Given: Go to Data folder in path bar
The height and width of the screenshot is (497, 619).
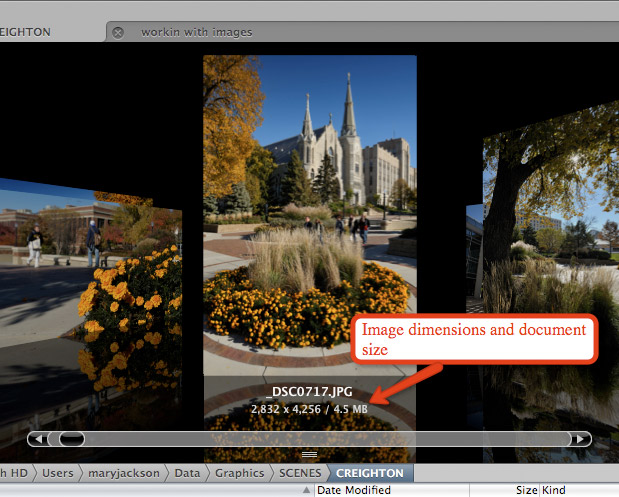Looking at the screenshot, I should pyautogui.click(x=185, y=473).
